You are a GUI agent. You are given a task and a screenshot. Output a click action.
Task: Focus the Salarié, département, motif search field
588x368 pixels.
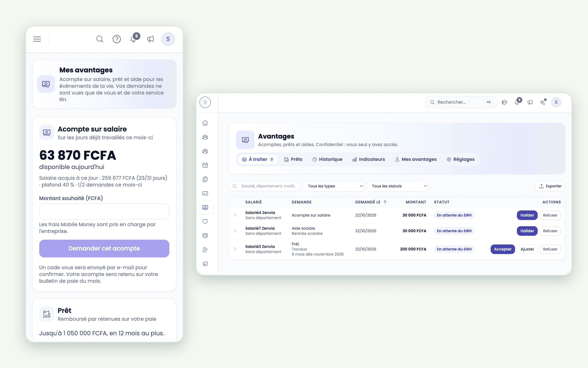(x=264, y=186)
